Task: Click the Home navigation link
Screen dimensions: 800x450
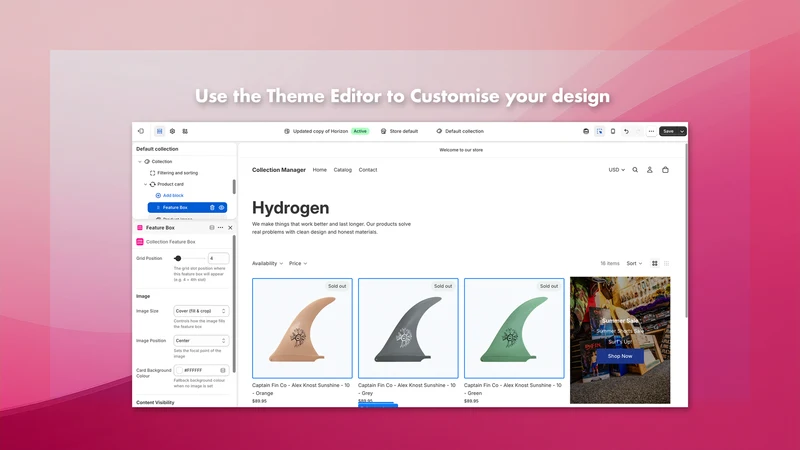Action: 319,170
